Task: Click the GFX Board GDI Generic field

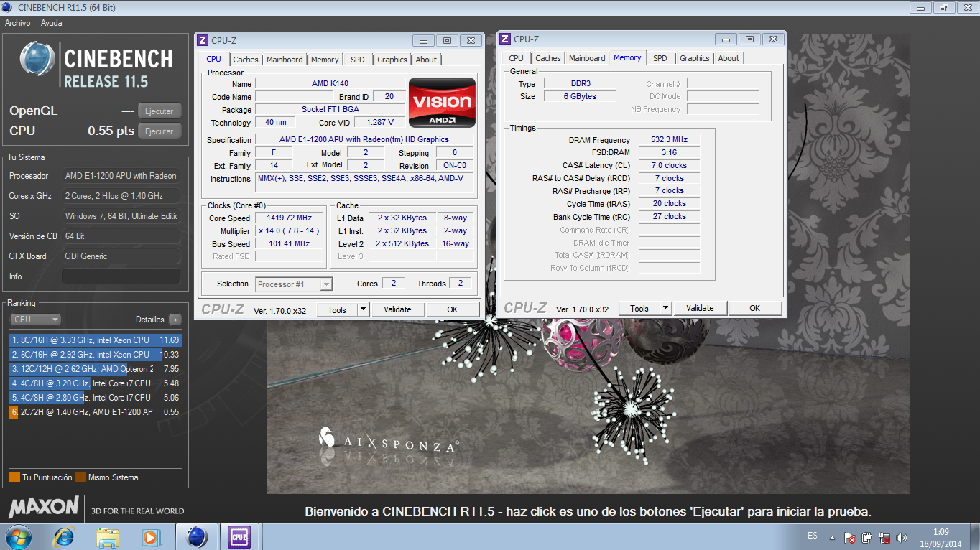Action: [121, 256]
